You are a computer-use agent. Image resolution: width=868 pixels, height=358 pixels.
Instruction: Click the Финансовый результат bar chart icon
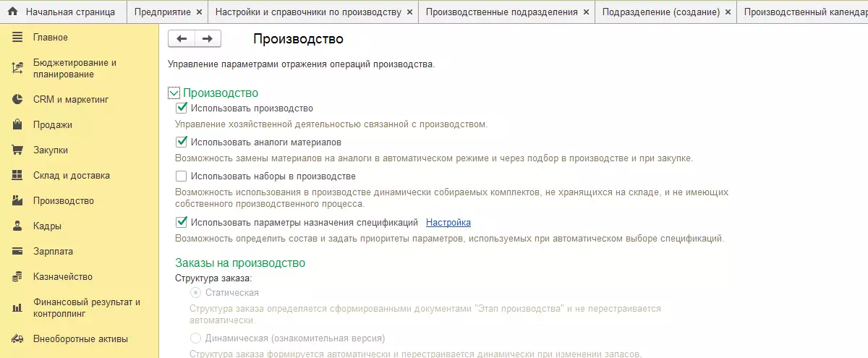18,308
